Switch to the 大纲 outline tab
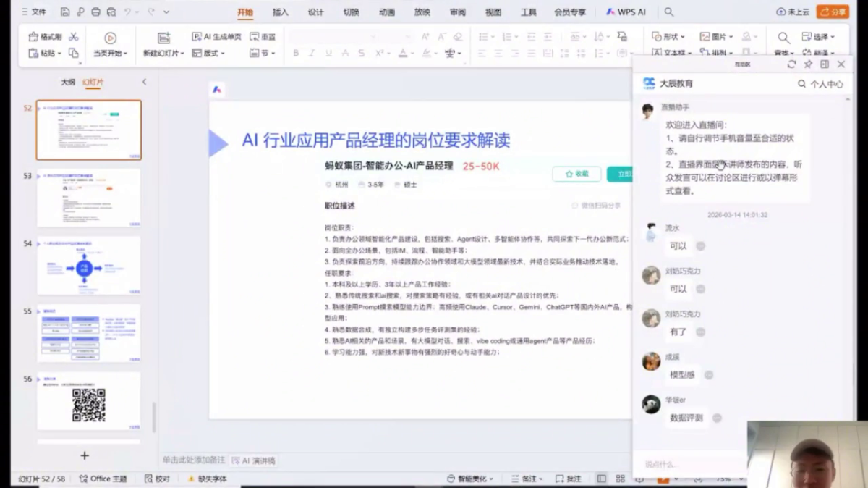Viewport: 868px width, 488px height. coord(68,82)
